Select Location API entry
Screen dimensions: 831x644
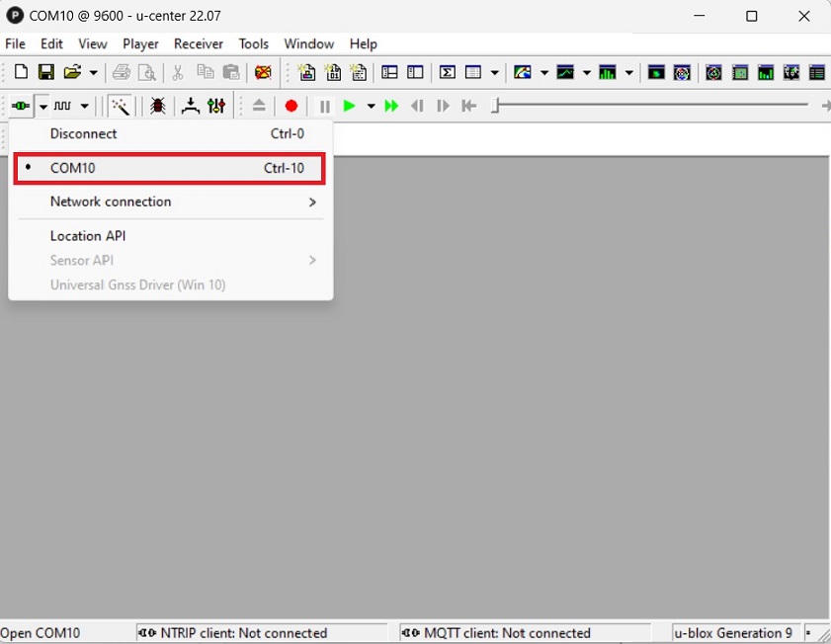coord(88,236)
